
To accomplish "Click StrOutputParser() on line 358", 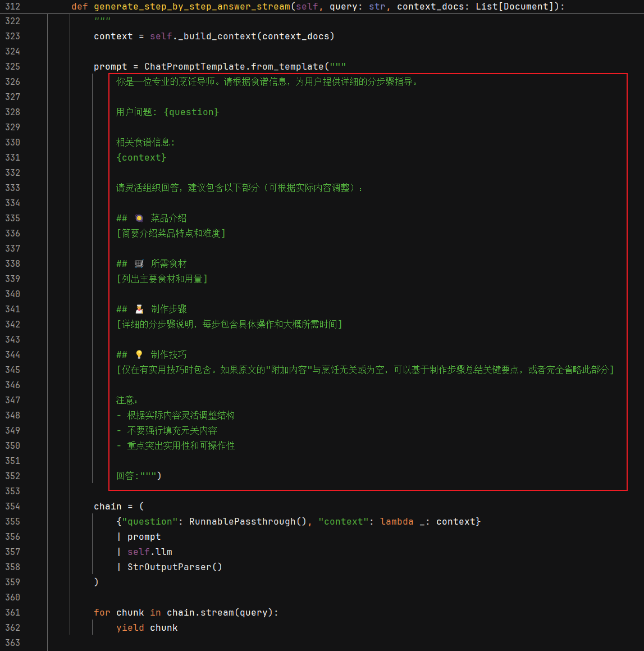I will [x=175, y=567].
